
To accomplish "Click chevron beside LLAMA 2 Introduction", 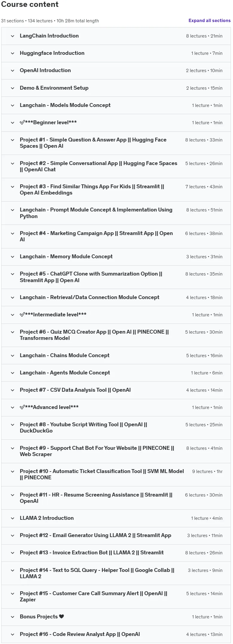I will [13, 518].
